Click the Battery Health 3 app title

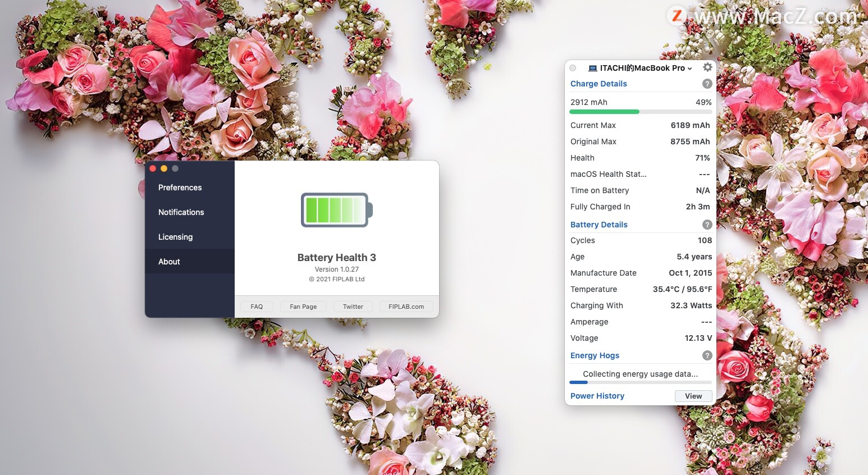tap(337, 258)
